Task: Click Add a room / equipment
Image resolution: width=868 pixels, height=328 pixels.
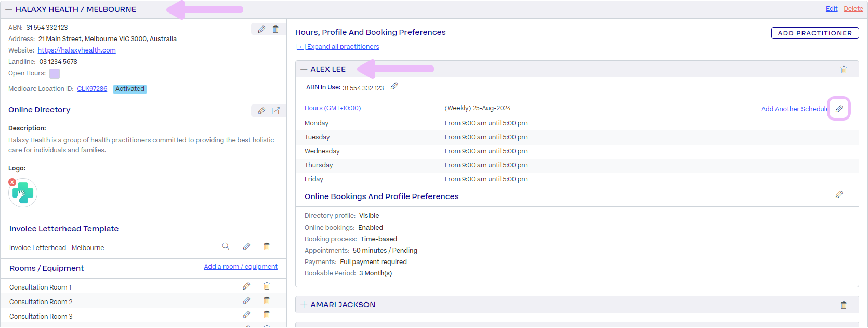Action: click(x=241, y=267)
